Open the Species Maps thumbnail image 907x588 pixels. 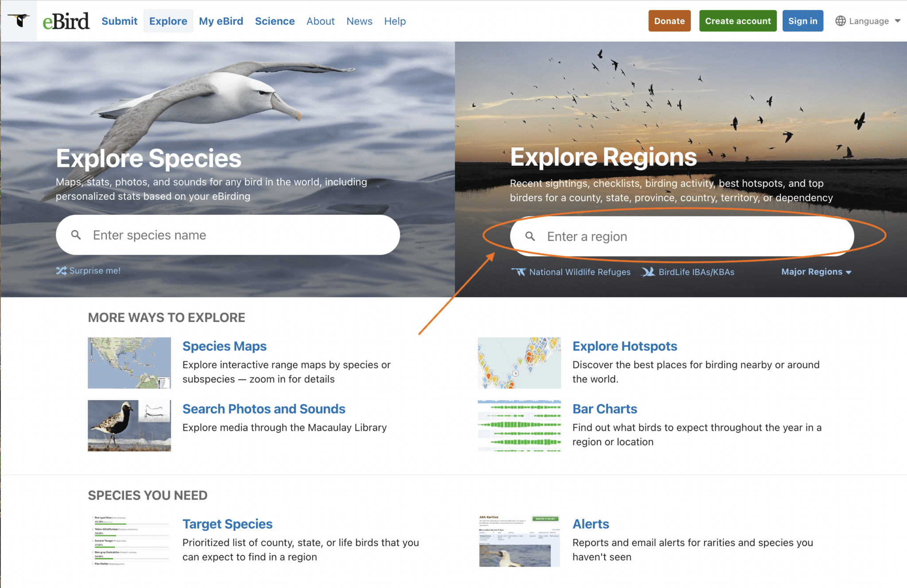pyautogui.click(x=129, y=363)
